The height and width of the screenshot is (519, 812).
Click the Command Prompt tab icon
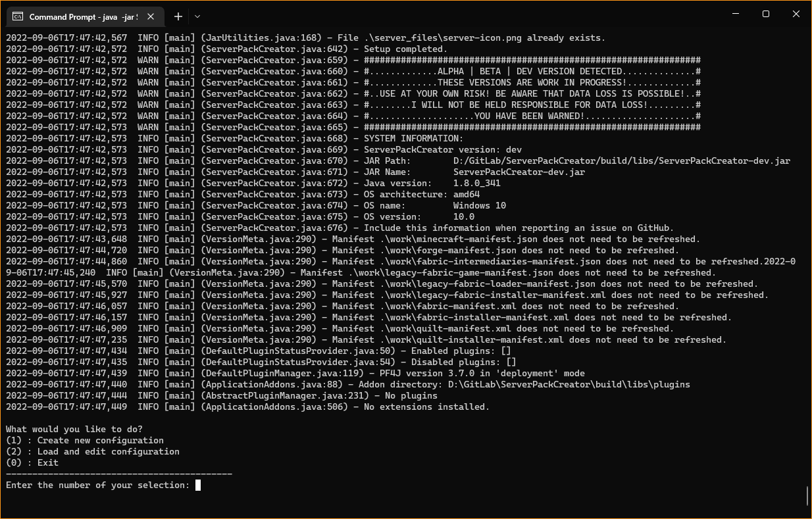click(x=19, y=16)
